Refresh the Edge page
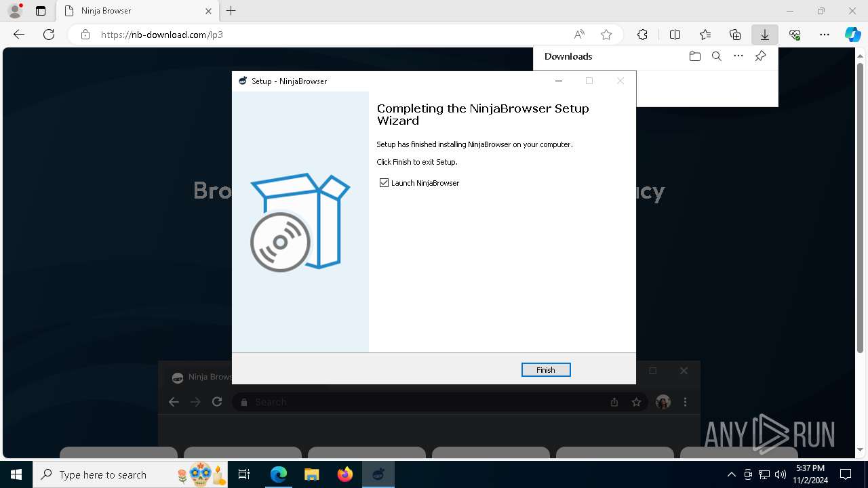 coord(49,35)
